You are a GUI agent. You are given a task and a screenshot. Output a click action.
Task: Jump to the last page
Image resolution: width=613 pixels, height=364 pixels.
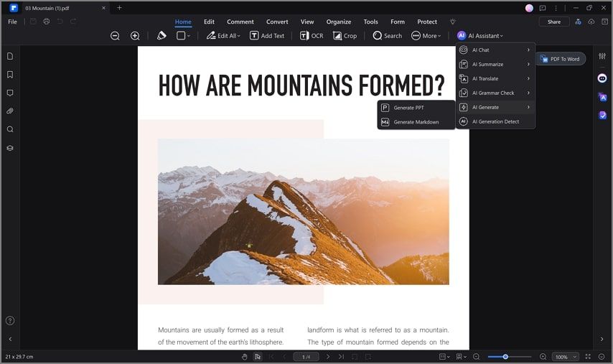pos(341,357)
